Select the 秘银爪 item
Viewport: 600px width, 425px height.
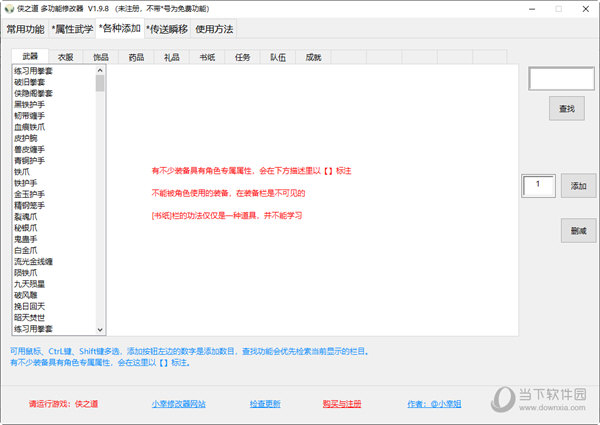(x=26, y=228)
